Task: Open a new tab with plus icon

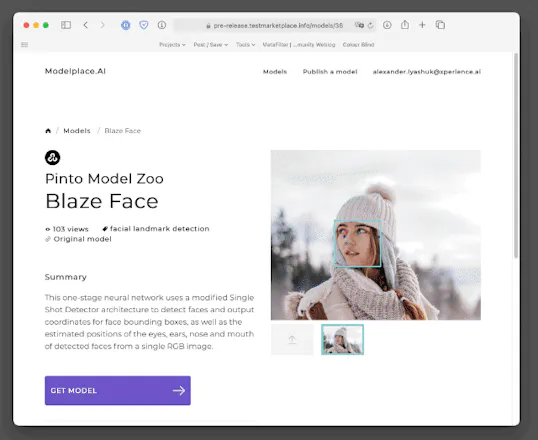Action: [422, 25]
